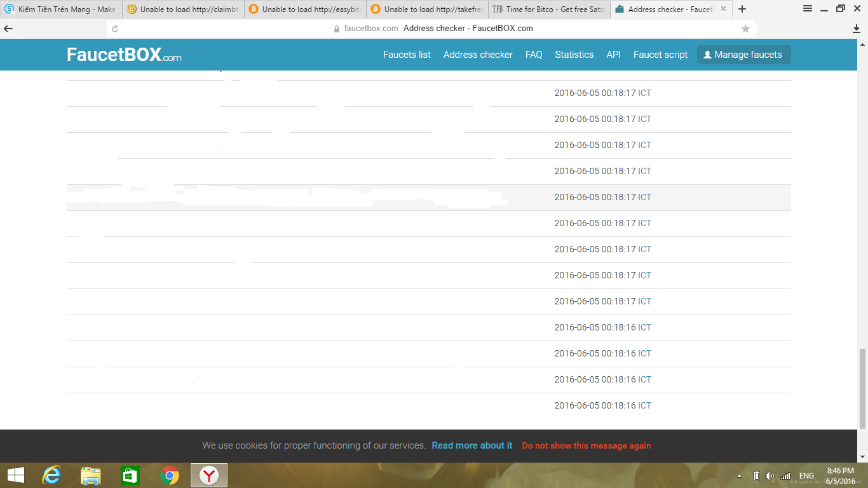Switch to the Time for Bitco tab
Screen dimensions: 868x488
(549, 9)
